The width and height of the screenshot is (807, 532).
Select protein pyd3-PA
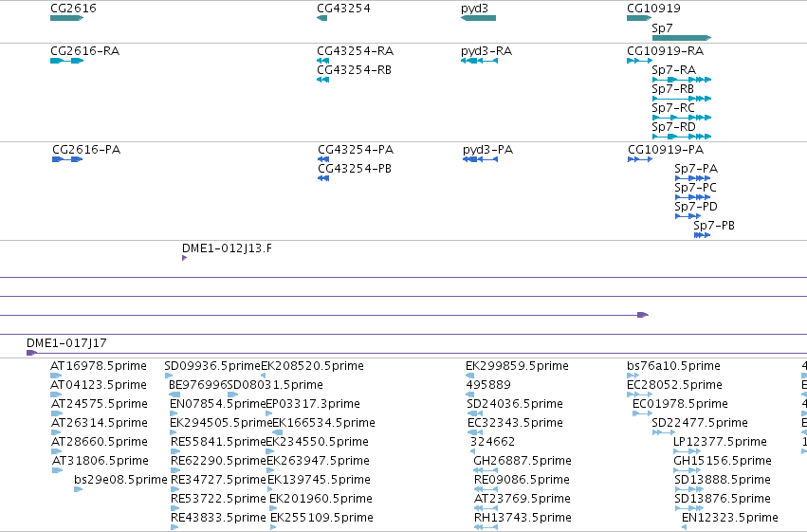(x=480, y=159)
